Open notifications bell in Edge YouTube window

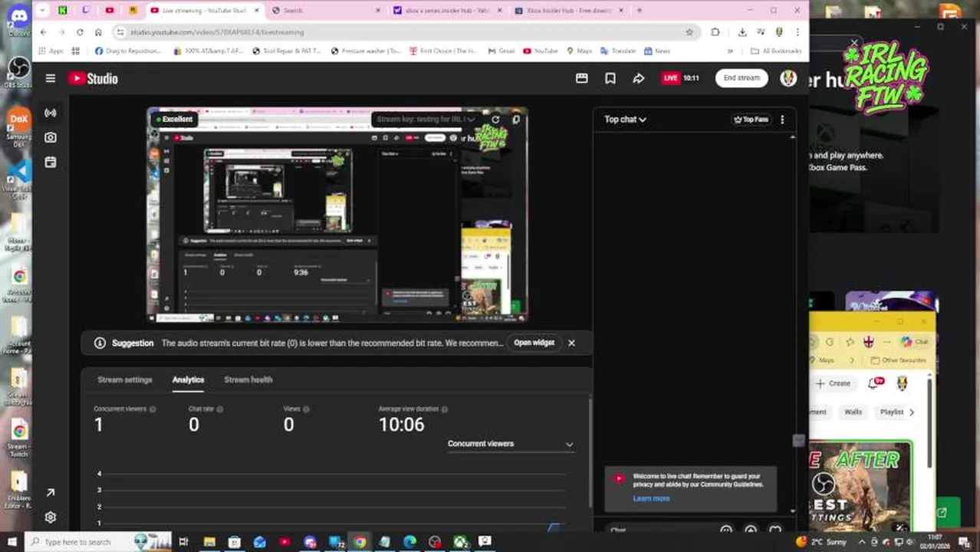(874, 383)
